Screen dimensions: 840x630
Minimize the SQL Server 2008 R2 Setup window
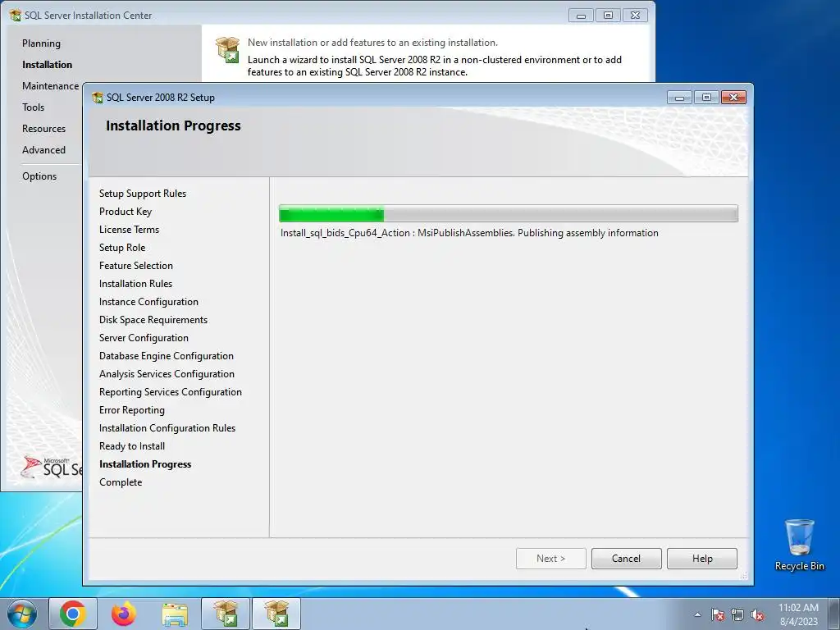tap(679, 98)
